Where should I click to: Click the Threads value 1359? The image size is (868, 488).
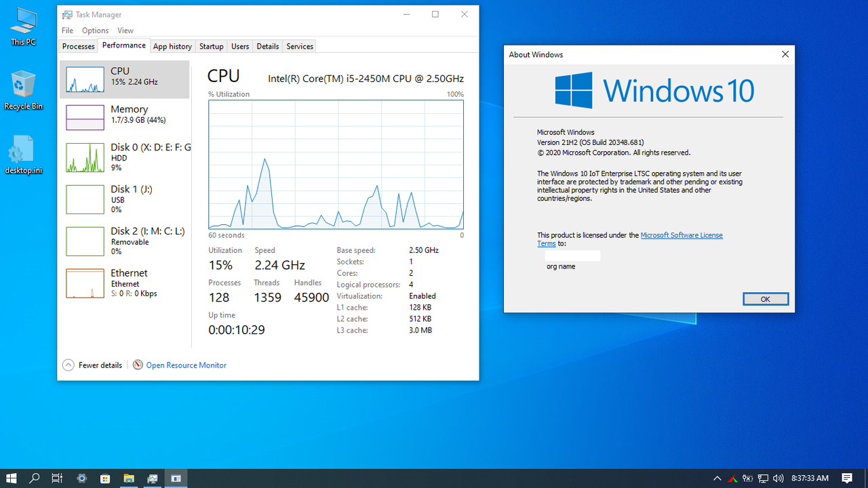point(267,298)
